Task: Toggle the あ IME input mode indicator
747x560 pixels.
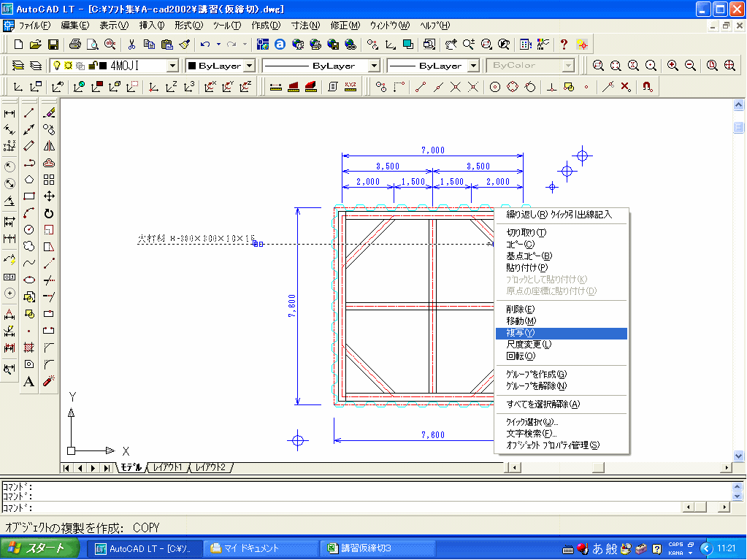Action: click(597, 549)
